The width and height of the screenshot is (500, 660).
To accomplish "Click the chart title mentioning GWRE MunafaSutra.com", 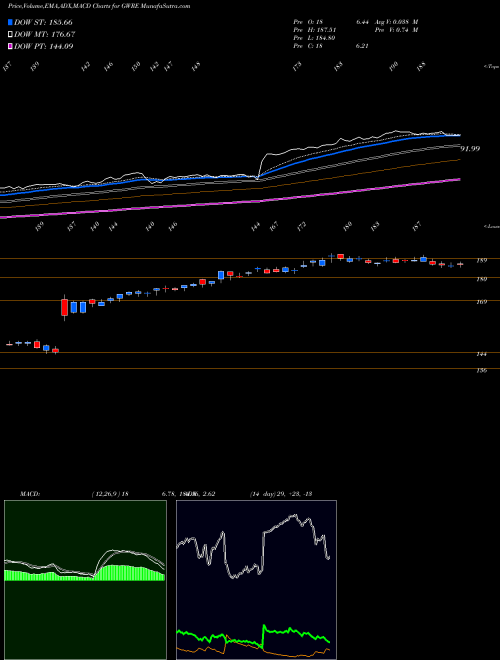I will 99,6.
